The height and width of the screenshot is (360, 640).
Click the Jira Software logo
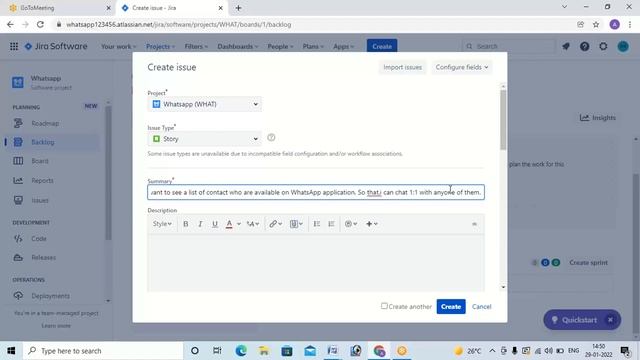click(56, 47)
